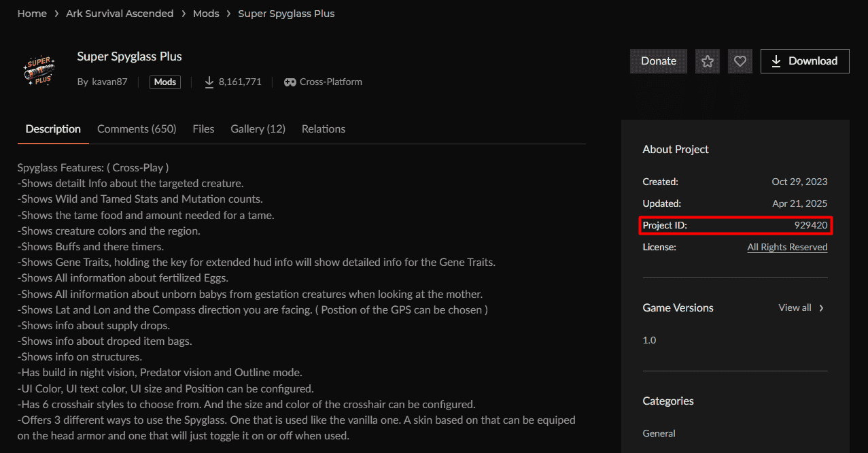Click the Download button
Viewport: 868px width, 453px height.
point(804,61)
